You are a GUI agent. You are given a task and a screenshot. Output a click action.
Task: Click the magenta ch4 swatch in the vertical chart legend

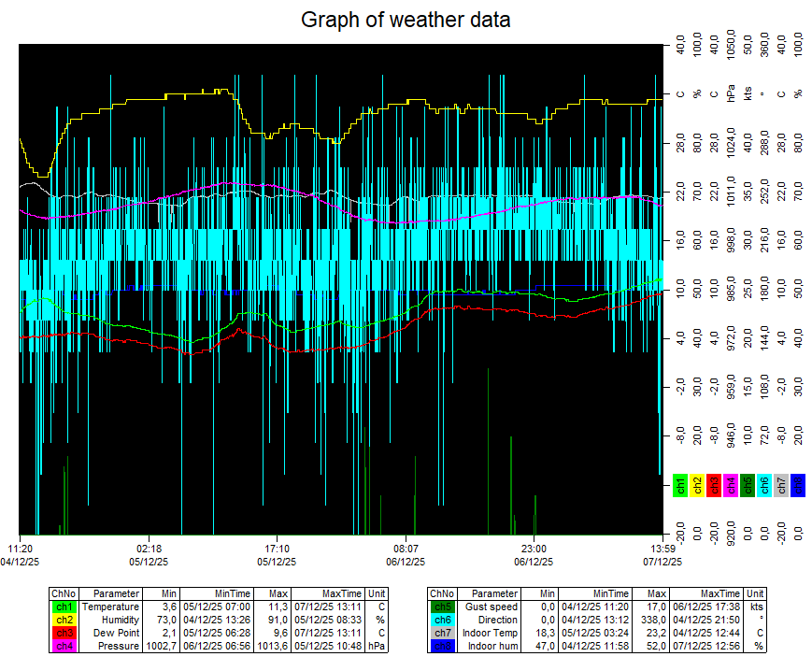click(731, 484)
